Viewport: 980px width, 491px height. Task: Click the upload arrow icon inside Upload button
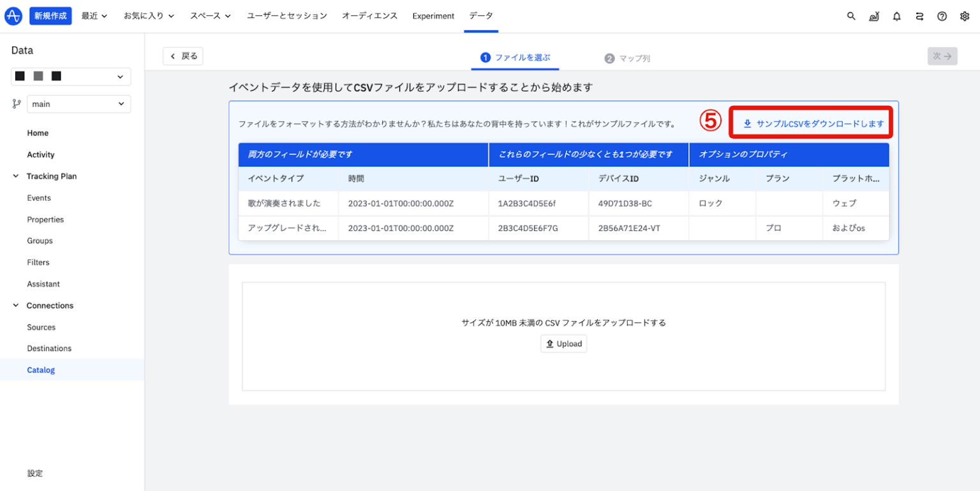550,344
